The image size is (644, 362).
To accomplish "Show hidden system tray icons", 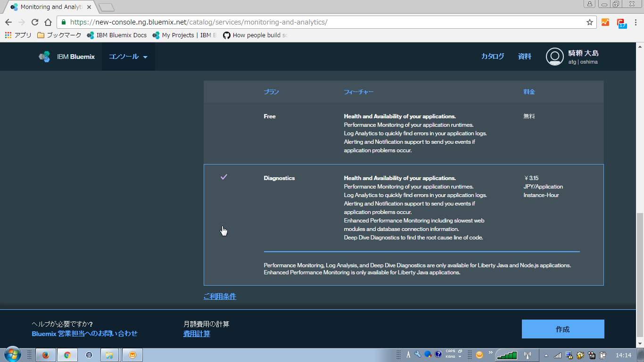I will pos(546,355).
